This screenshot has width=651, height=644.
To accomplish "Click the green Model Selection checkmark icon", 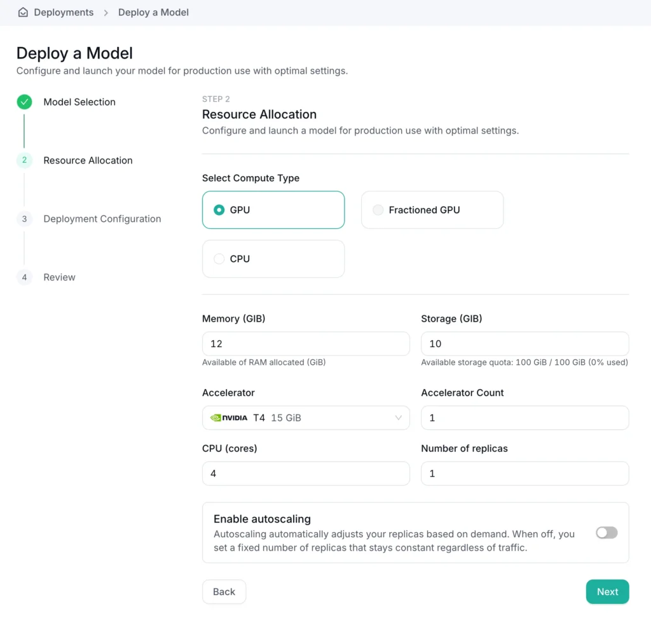I will [24, 102].
